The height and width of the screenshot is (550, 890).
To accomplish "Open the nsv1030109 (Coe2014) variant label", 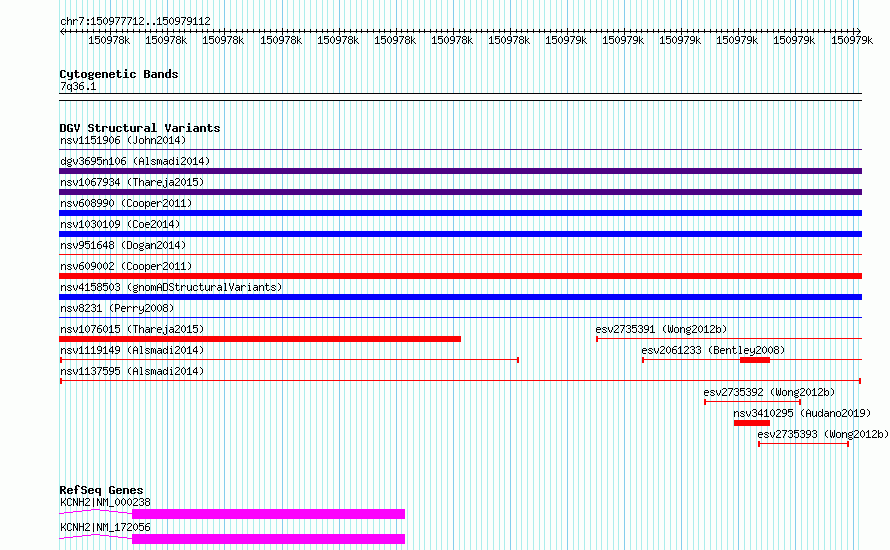I will coord(120,224).
